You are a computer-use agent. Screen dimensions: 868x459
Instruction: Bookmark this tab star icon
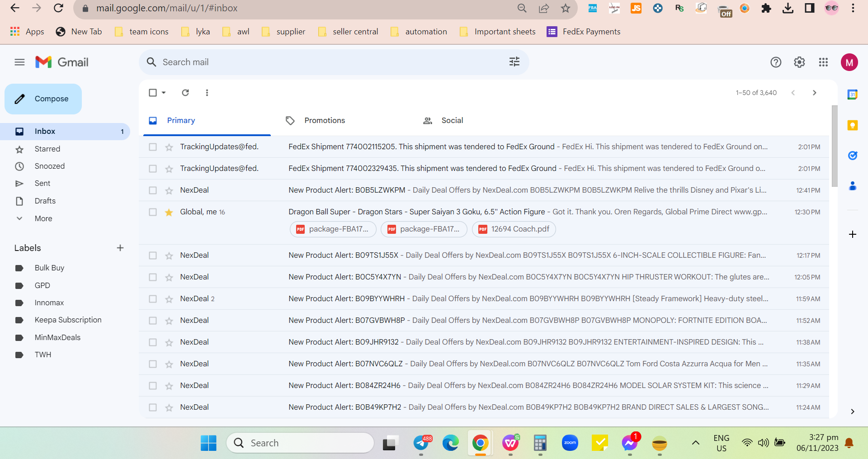tap(566, 8)
